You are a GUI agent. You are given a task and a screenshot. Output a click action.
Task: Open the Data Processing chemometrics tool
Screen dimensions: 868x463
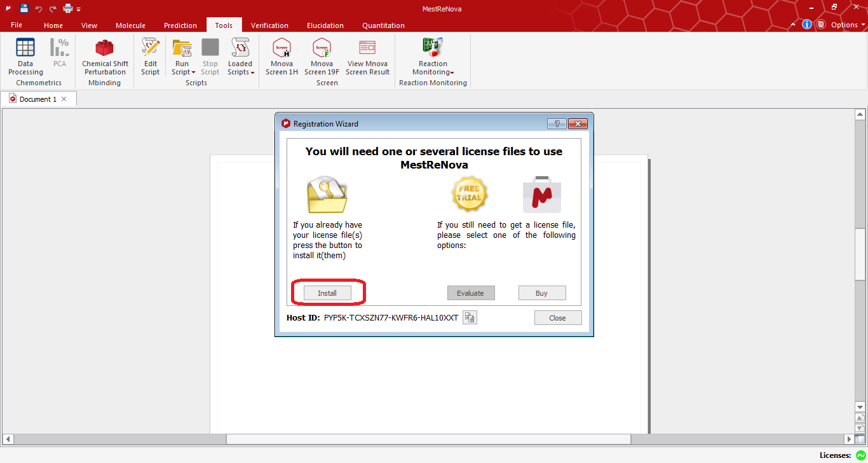pyautogui.click(x=25, y=56)
